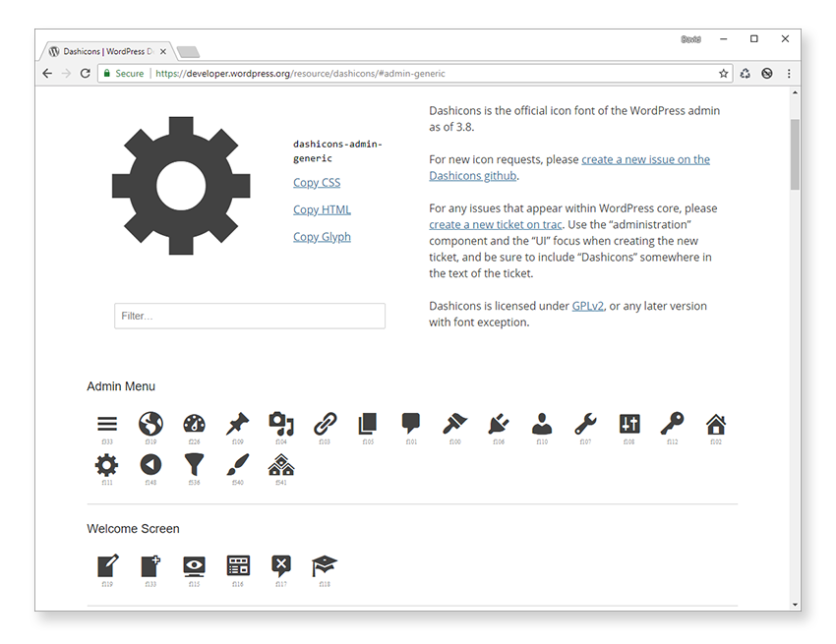Image resolution: width=836 pixels, height=644 pixels.
Task: Click the 'dashicons-admin-generic' class name text
Action: pos(337,150)
